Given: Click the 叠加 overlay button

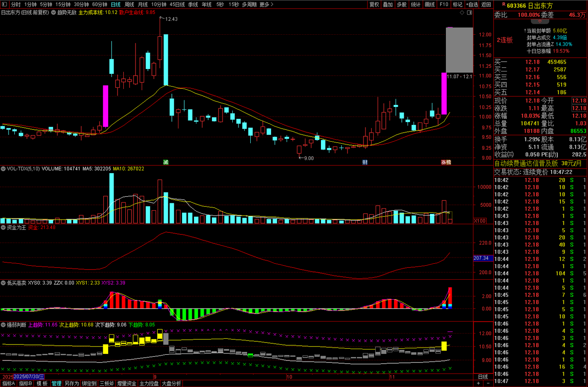Looking at the screenshot, I should (x=388, y=4).
